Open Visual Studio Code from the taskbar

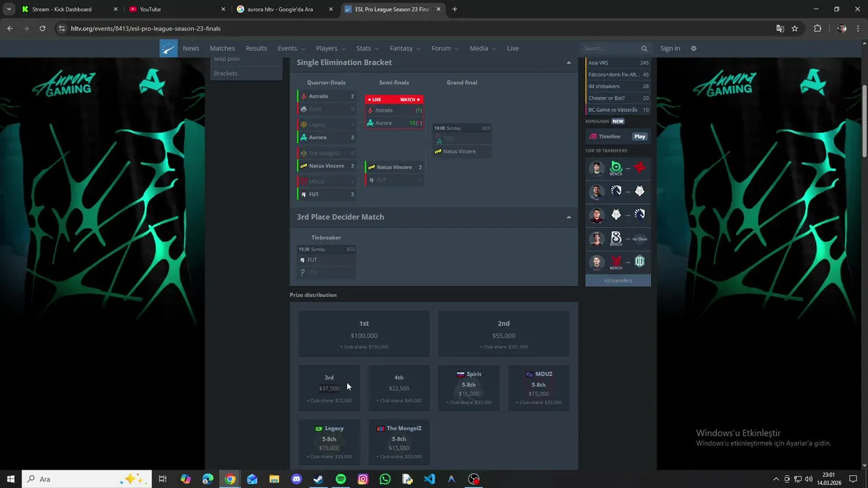[429, 479]
